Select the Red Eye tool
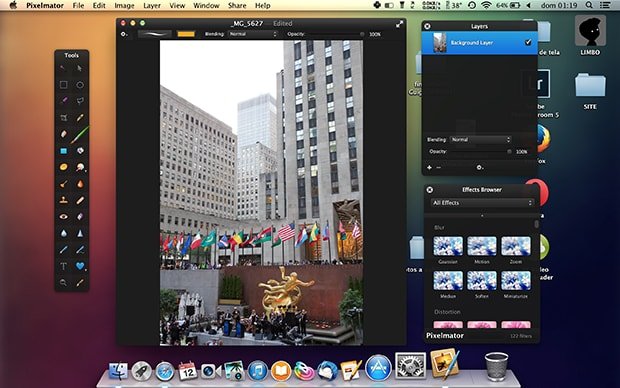The image size is (620, 388). [63, 217]
